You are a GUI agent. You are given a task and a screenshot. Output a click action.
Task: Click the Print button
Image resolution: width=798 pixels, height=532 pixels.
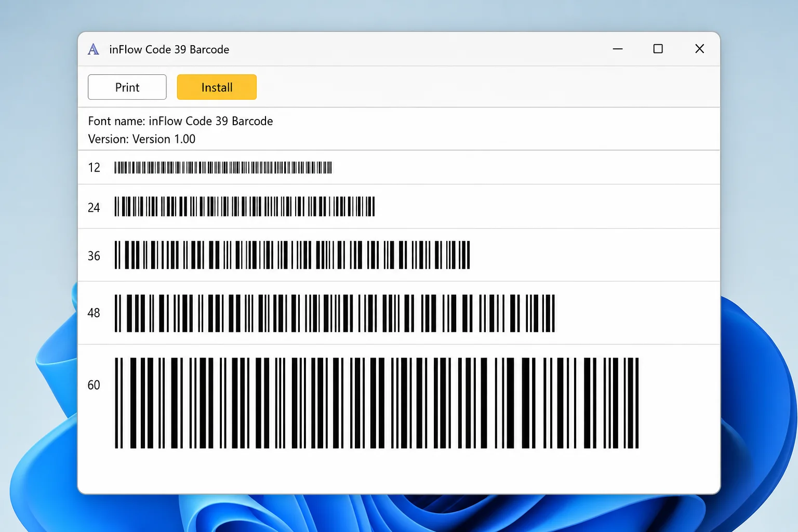click(x=127, y=87)
